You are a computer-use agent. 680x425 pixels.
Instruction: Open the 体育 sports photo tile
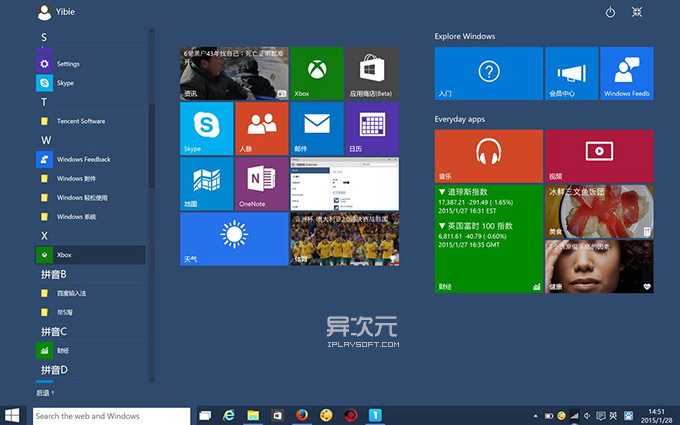tap(345, 239)
